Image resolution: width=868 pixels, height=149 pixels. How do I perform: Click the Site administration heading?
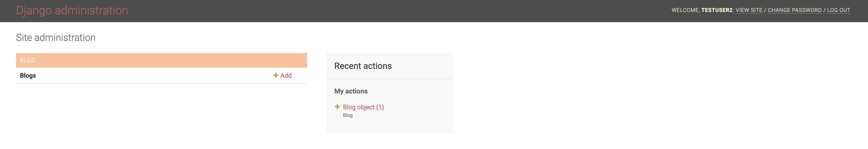pos(56,37)
